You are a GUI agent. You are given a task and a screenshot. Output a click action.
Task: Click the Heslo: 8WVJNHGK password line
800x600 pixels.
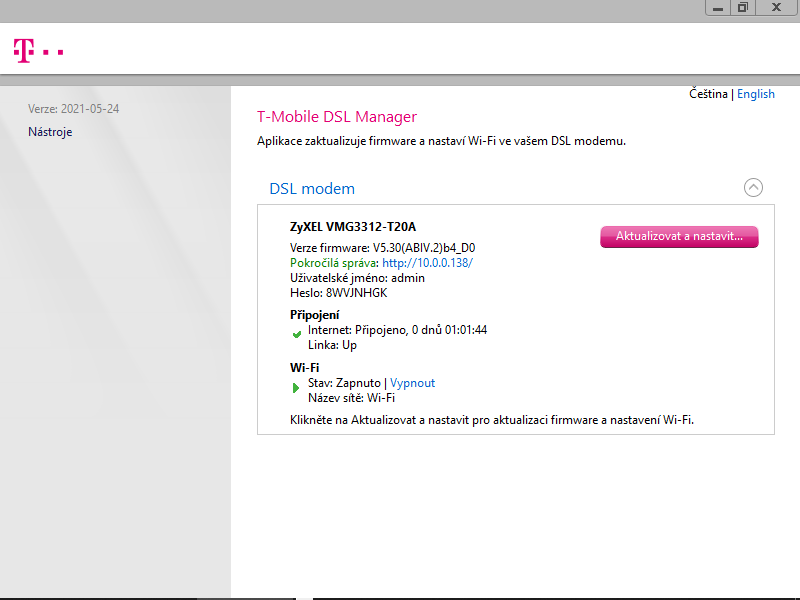click(x=339, y=293)
